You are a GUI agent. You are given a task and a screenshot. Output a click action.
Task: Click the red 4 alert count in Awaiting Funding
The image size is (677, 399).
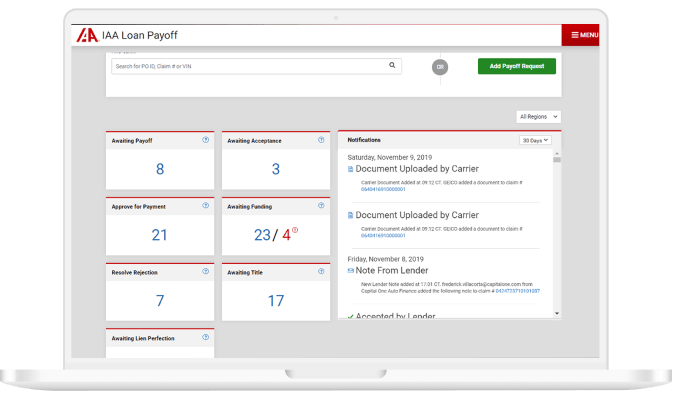tap(286, 235)
